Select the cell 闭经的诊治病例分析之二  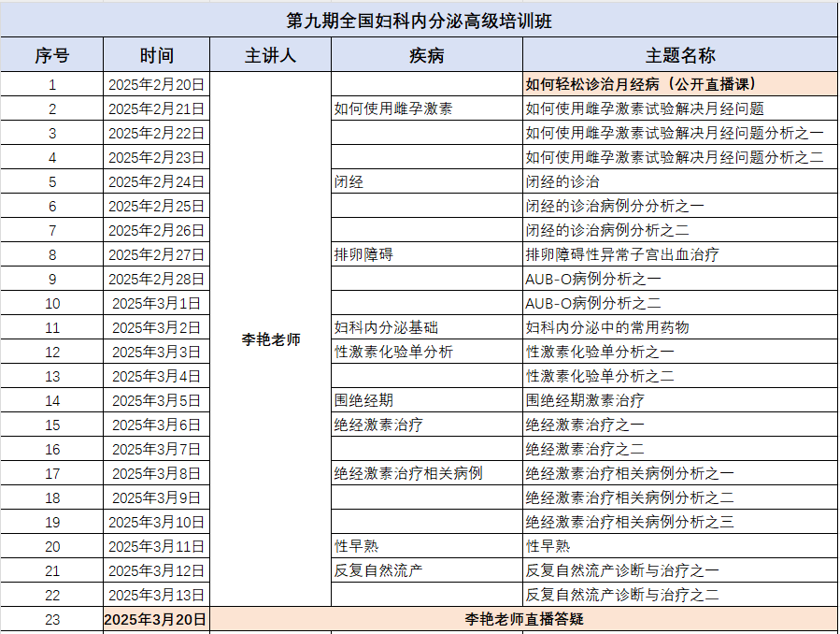pos(680,230)
